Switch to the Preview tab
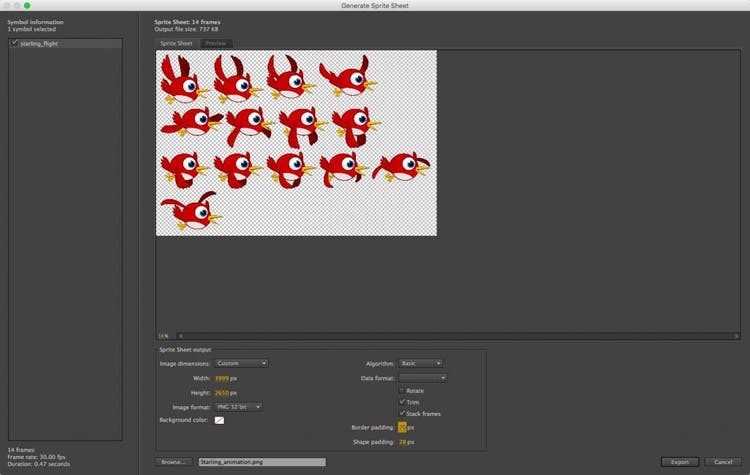Screen dimensions: 750x475 217,43
